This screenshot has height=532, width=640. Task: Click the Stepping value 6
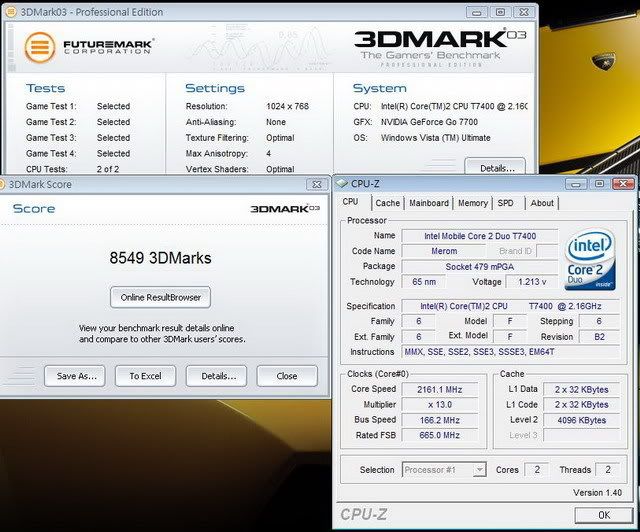click(x=599, y=321)
